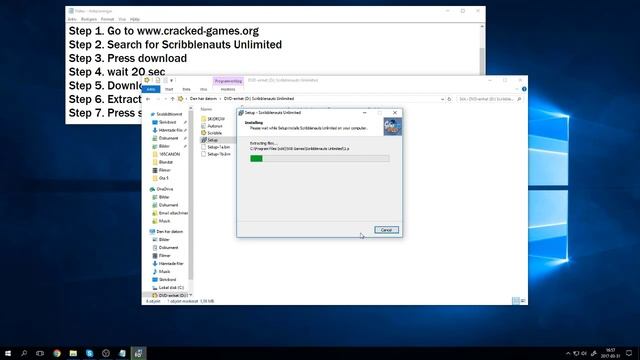The image size is (640, 360).
Task: Open the Hjälp menu in Notepad
Action: tap(135, 19)
